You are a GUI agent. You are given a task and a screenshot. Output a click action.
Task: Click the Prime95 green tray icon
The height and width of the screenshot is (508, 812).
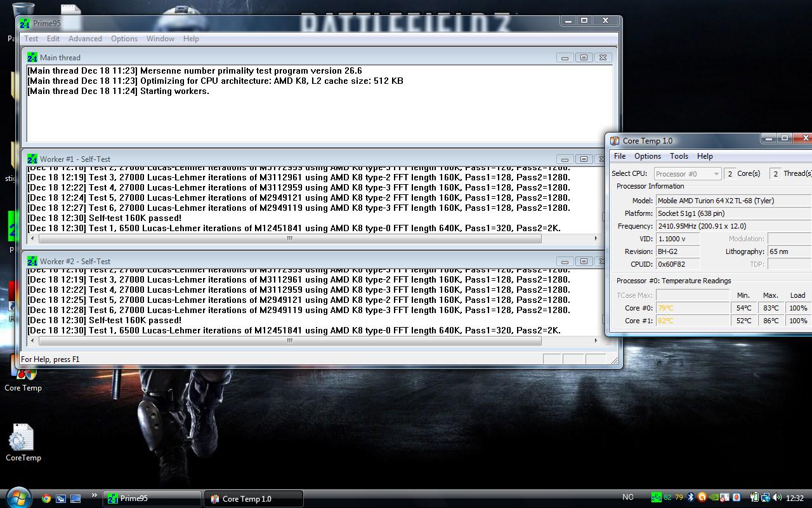tap(656, 498)
